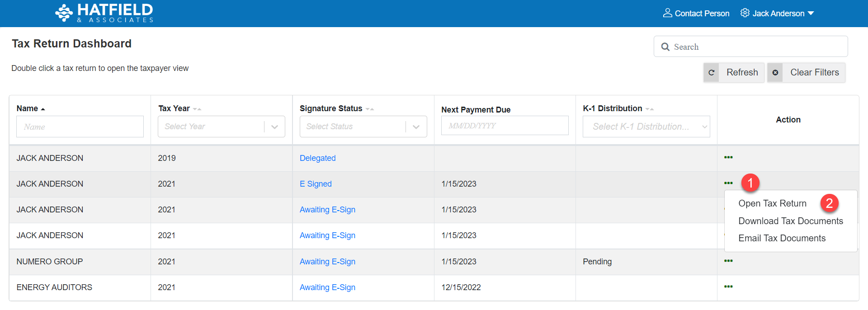Open the Select Status dropdown
This screenshot has width=868, height=310.
363,127
